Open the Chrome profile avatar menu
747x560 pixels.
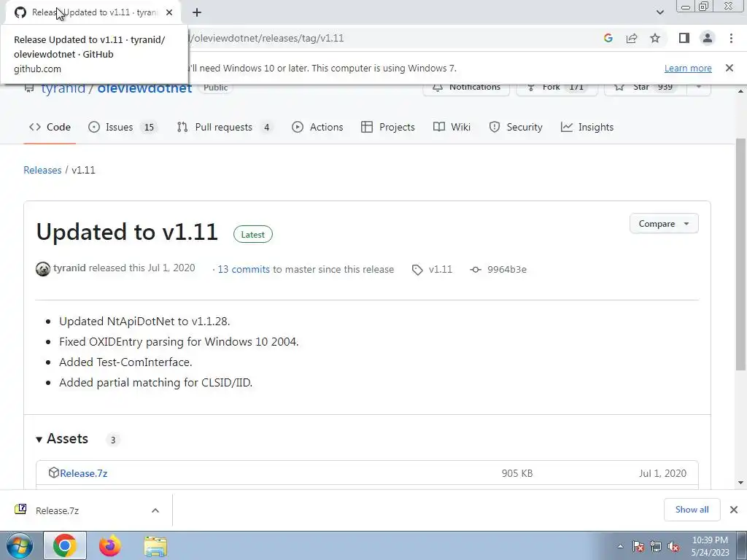pyautogui.click(x=708, y=38)
